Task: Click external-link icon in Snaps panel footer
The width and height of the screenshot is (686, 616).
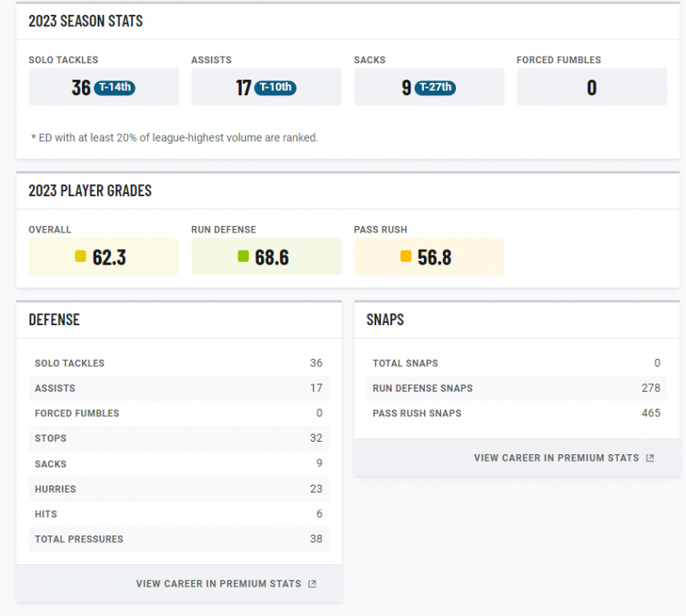Action: pyautogui.click(x=650, y=458)
